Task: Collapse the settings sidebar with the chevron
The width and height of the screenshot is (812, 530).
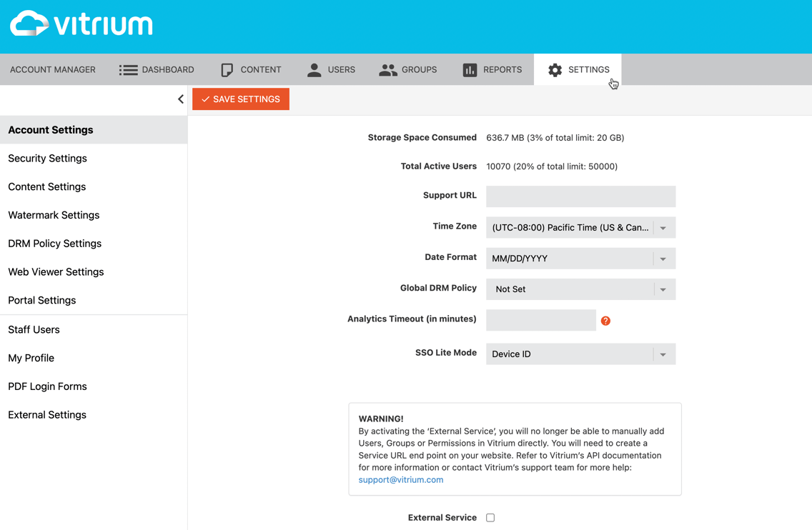Action: (180, 99)
